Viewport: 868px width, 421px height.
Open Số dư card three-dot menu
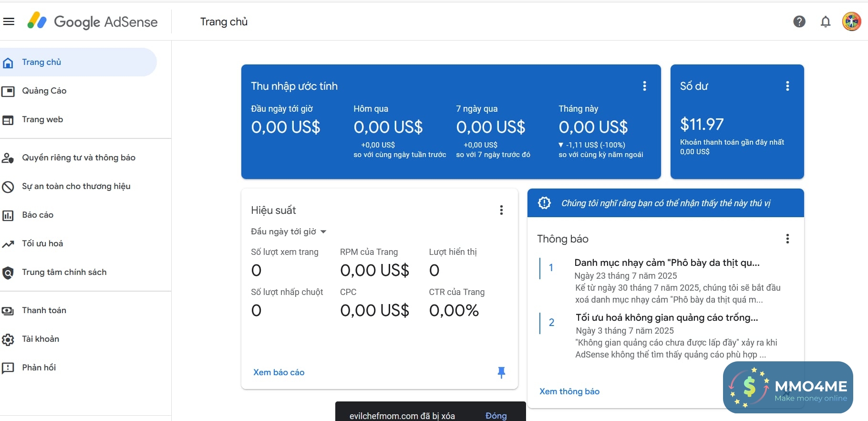(x=787, y=86)
